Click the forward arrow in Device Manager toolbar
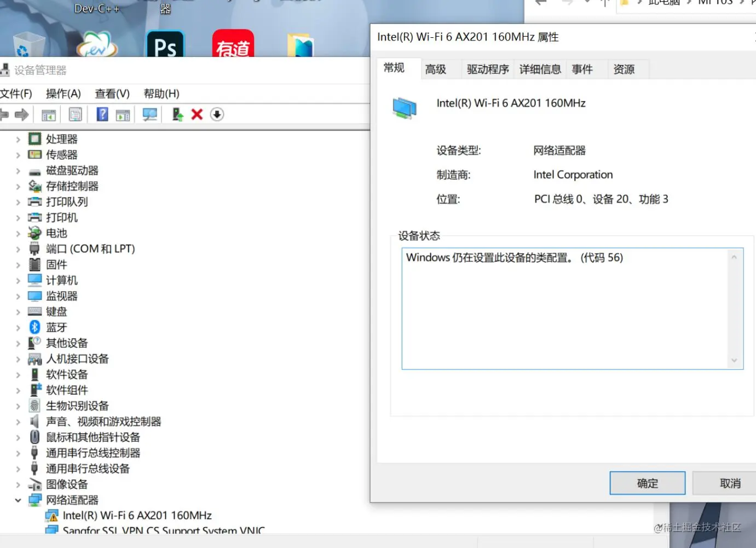This screenshot has width=756, height=548. [21, 114]
